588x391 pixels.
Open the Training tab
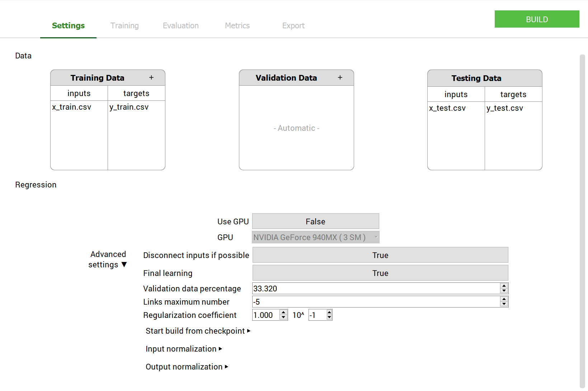[124, 25]
